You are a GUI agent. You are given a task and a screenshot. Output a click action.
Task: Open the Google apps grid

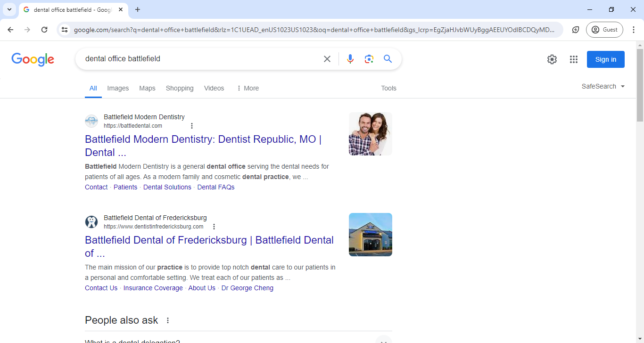tap(573, 59)
